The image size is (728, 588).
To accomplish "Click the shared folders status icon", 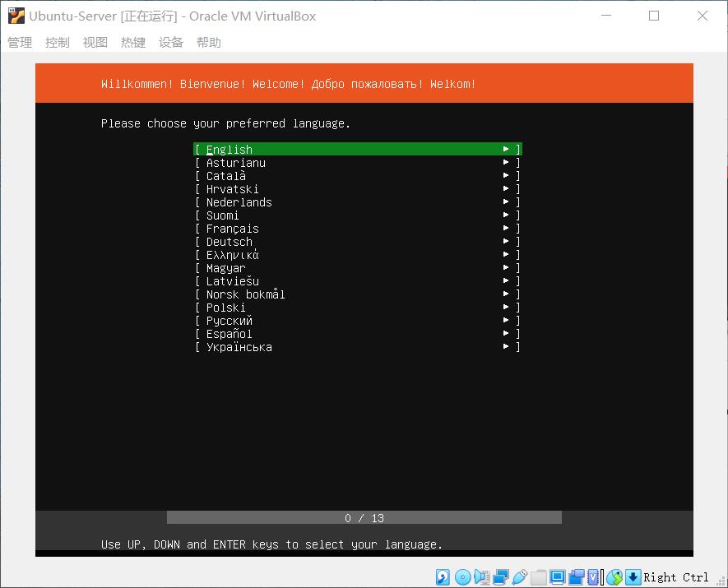I will click(539, 577).
